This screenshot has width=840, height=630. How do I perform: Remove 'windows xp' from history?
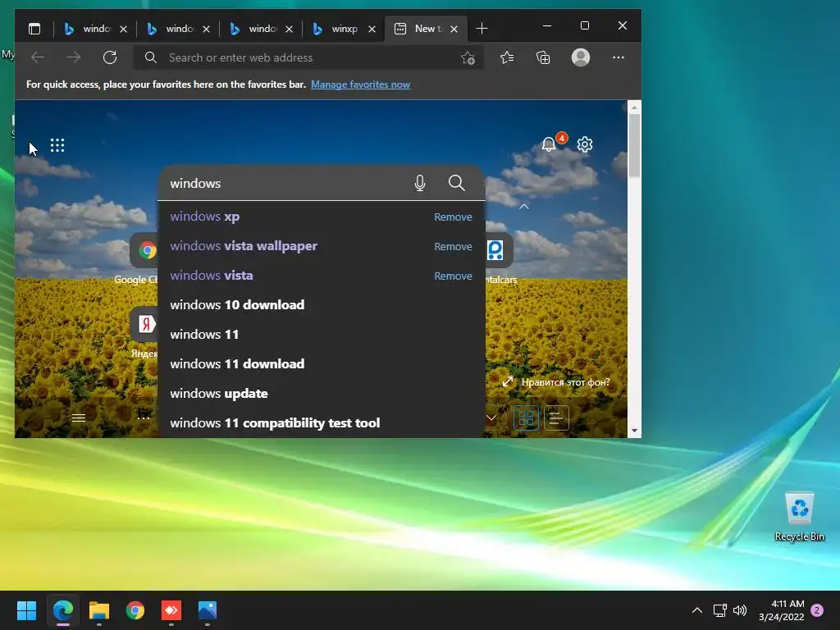click(453, 217)
